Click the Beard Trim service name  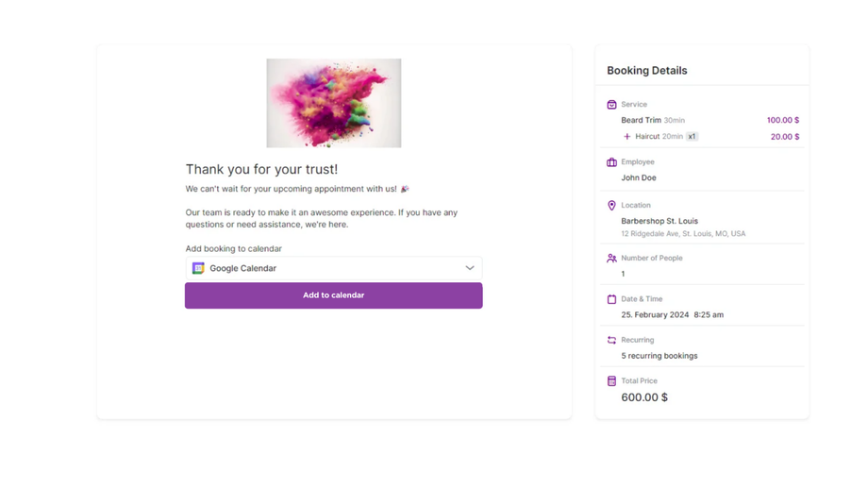[641, 121]
